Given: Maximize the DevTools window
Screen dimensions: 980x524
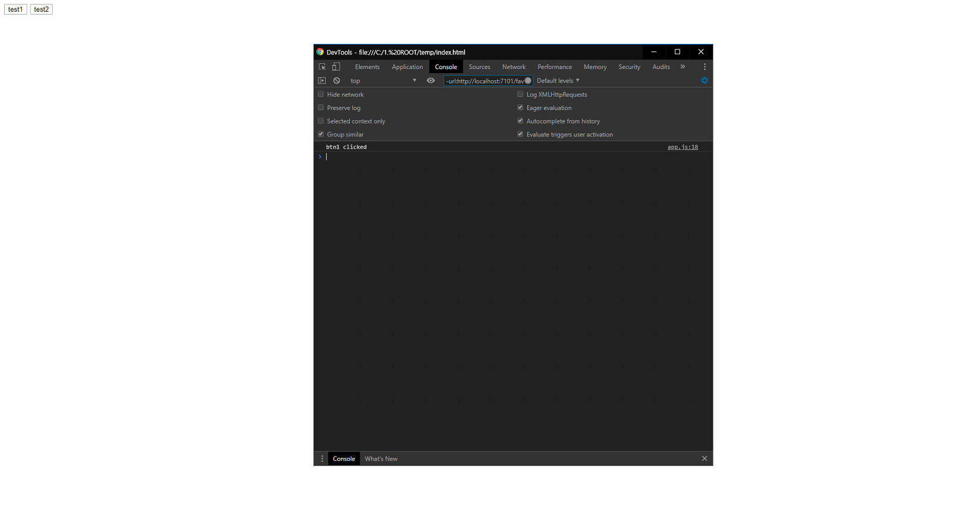Looking at the screenshot, I should 677,52.
